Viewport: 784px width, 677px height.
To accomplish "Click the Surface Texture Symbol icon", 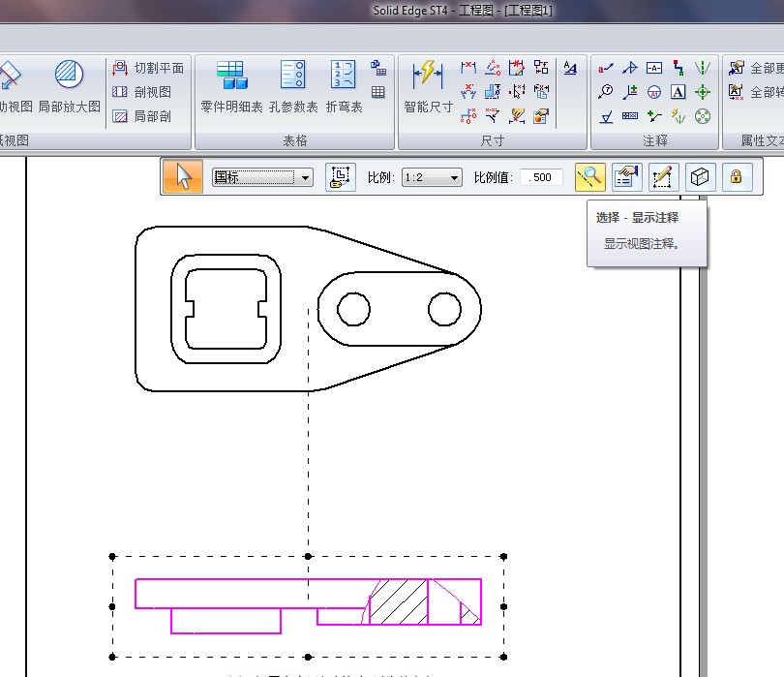I will [606, 116].
